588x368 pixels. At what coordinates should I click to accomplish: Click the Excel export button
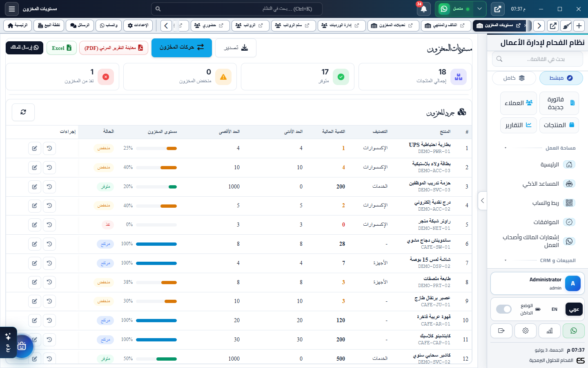coord(62,48)
